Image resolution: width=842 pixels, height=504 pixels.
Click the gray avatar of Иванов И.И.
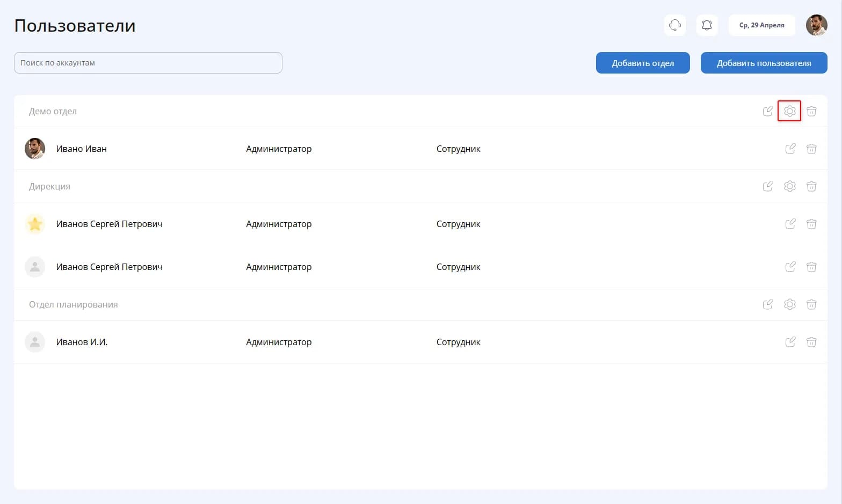(x=35, y=342)
